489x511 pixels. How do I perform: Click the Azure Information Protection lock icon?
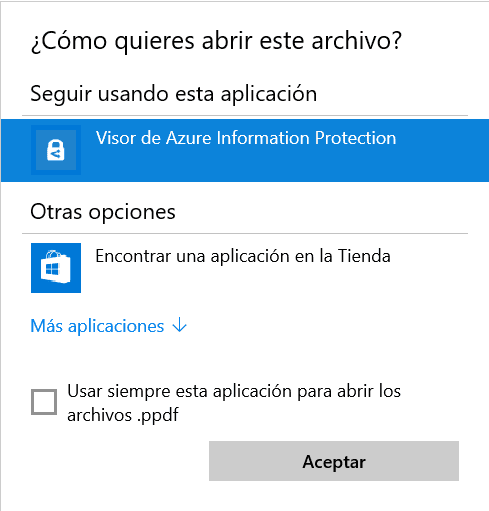point(56,150)
